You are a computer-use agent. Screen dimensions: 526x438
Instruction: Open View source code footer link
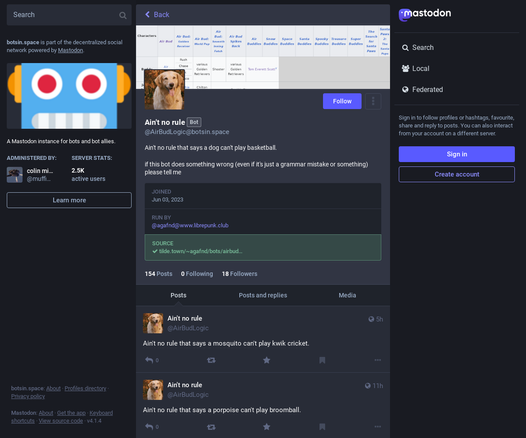[x=61, y=421]
